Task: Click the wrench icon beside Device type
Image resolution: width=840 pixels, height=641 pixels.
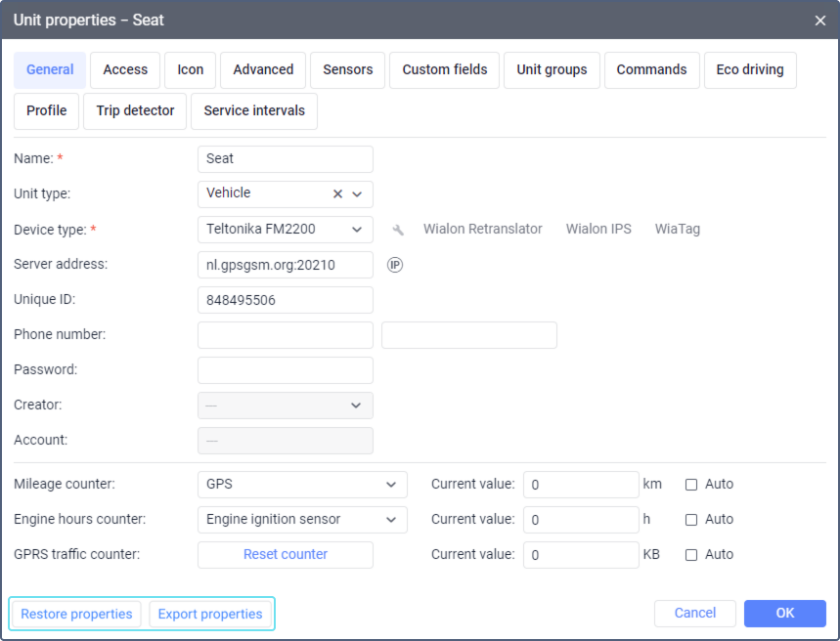Action: point(397,230)
